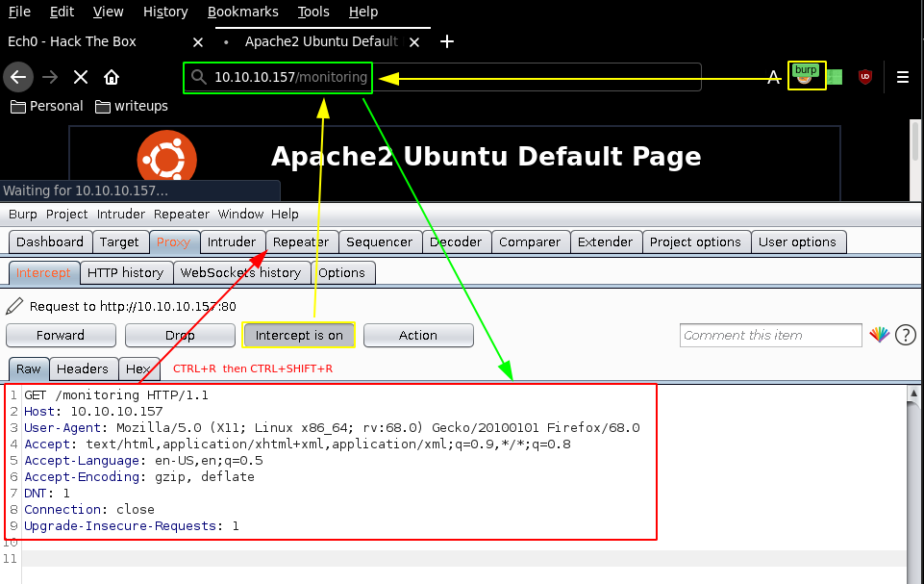924x584 pixels.
Task: Open the Intruder menu in Burp menu bar
Action: tap(121, 215)
